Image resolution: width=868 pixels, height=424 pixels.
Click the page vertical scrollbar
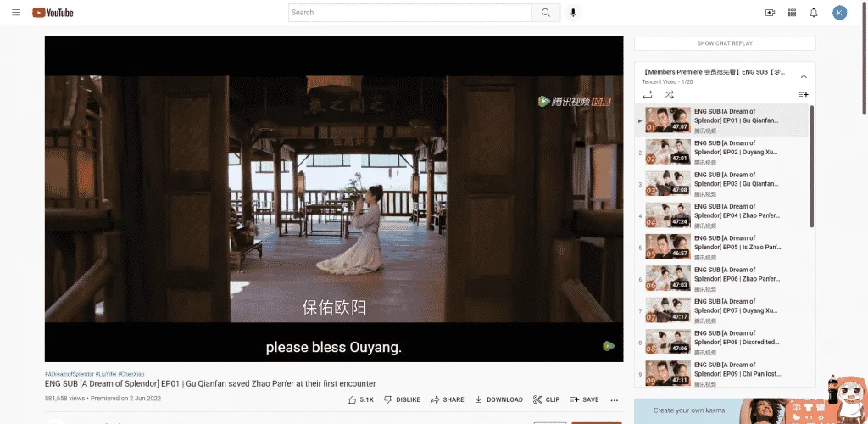click(865, 59)
